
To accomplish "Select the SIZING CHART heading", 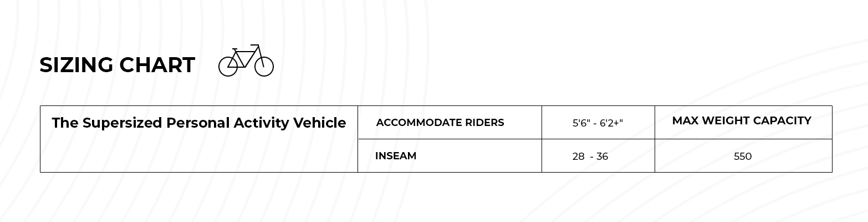I will [x=117, y=65].
